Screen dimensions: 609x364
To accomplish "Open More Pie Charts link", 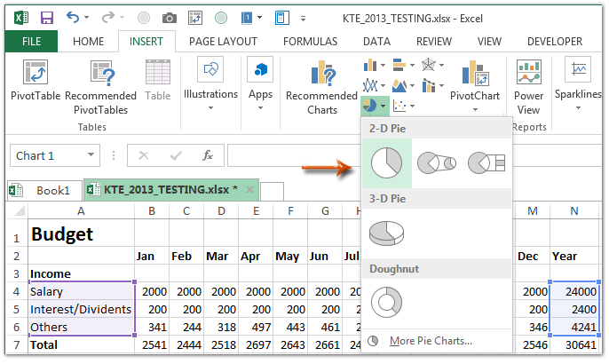I will [x=431, y=341].
